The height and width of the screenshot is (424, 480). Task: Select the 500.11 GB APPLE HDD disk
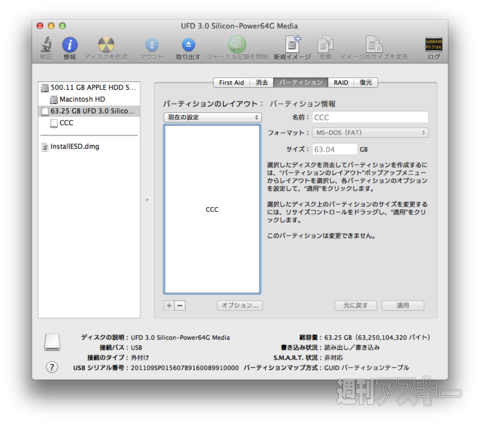89,87
